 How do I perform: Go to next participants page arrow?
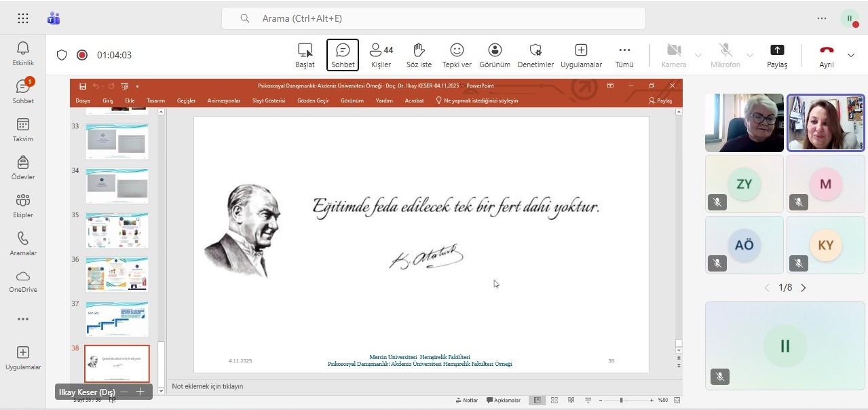pos(804,288)
